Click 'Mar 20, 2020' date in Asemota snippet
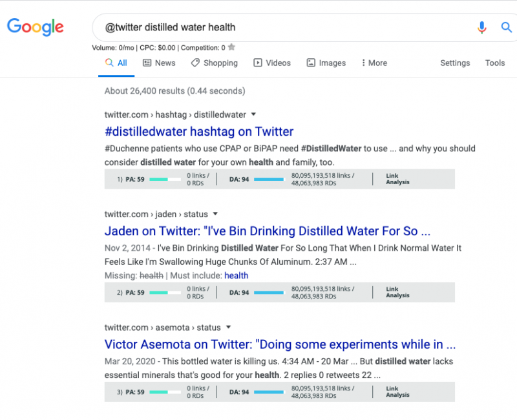Image resolution: width=517 pixels, height=420 pixels. (x=130, y=361)
